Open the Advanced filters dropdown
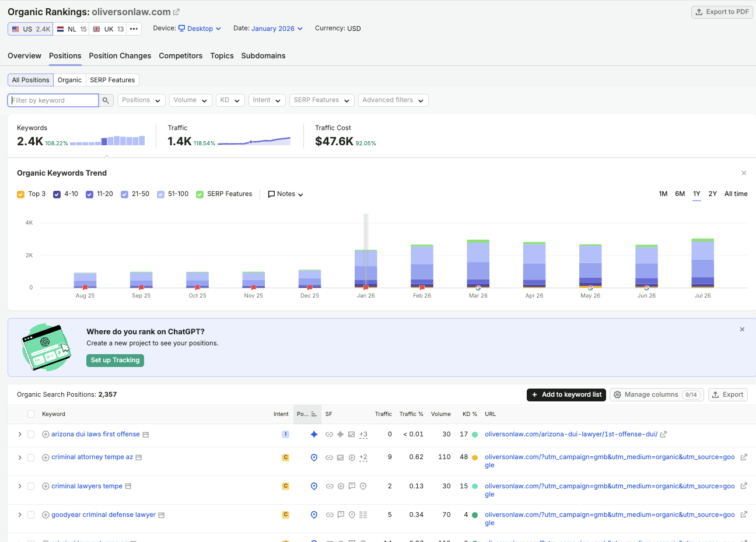 [393, 100]
